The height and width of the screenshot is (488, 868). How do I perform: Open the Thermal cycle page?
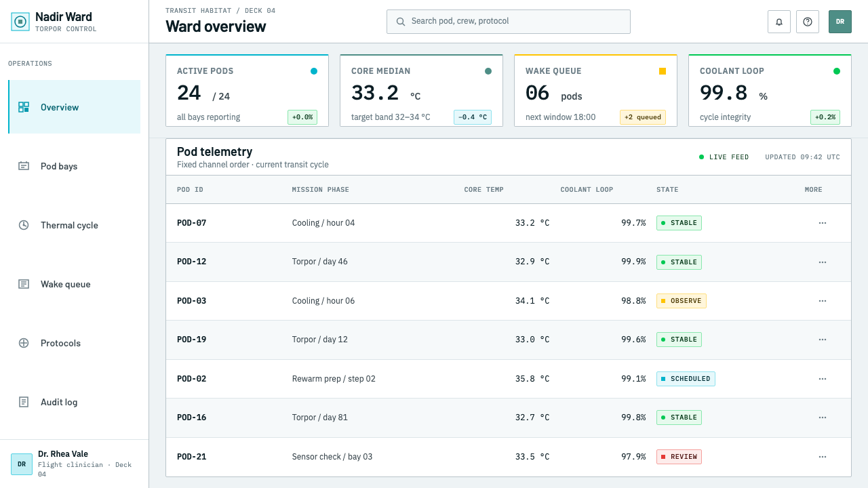click(74, 225)
